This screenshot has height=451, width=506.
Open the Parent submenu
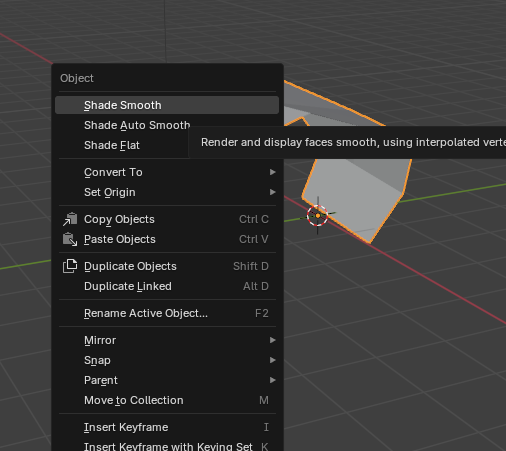(167, 380)
